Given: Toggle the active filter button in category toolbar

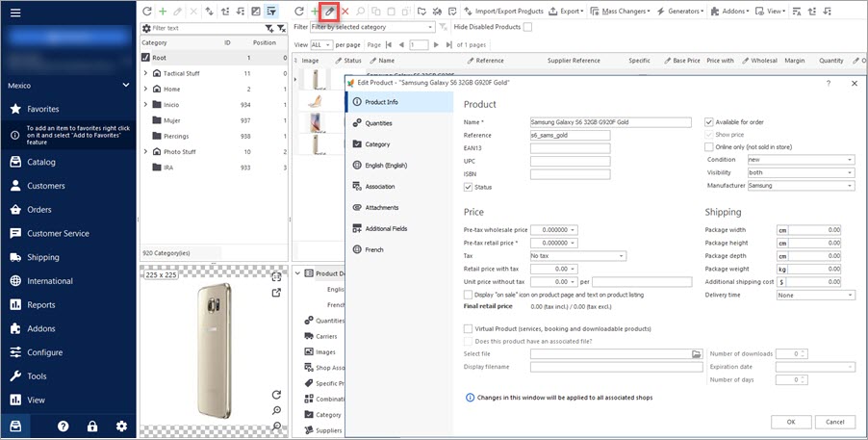Looking at the screenshot, I should coord(271,12).
